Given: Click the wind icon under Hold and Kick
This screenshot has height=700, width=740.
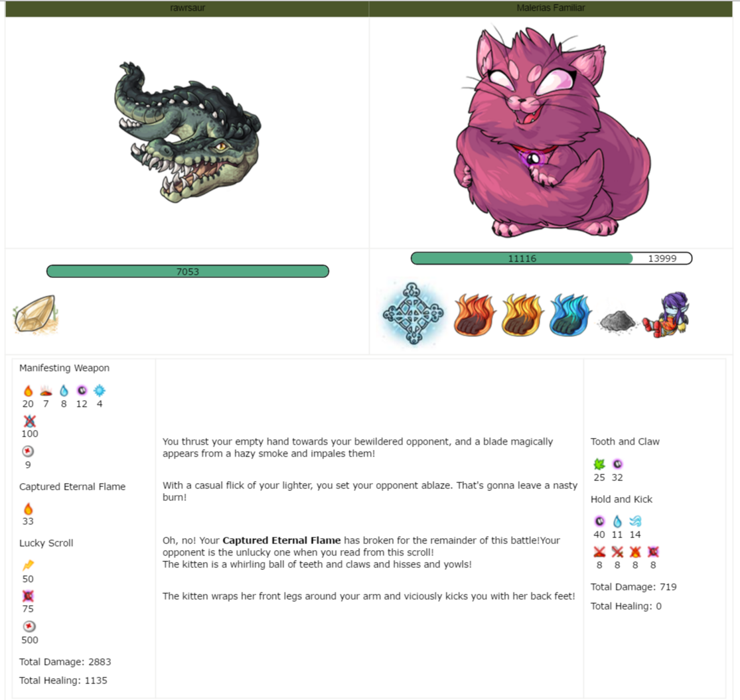Looking at the screenshot, I should pyautogui.click(x=635, y=522).
